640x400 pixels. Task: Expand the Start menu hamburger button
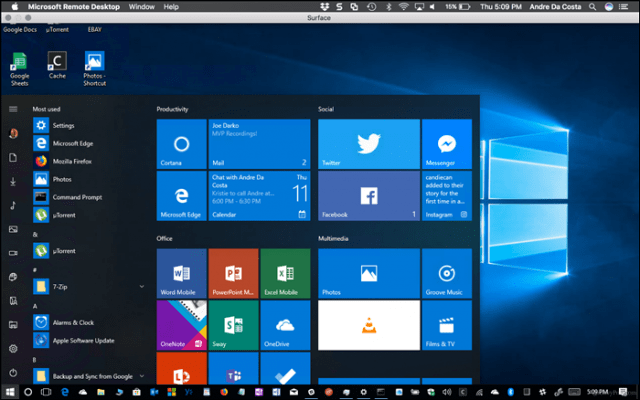coord(13,109)
